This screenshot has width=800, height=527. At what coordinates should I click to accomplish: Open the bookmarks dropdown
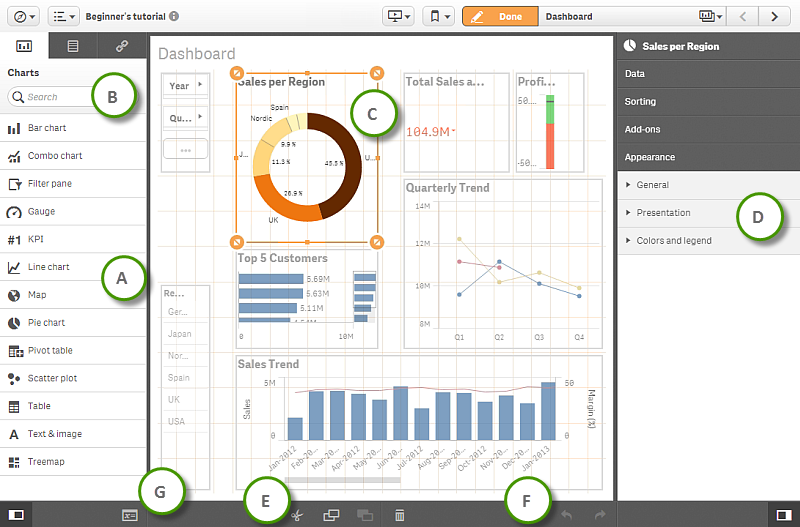[439, 16]
